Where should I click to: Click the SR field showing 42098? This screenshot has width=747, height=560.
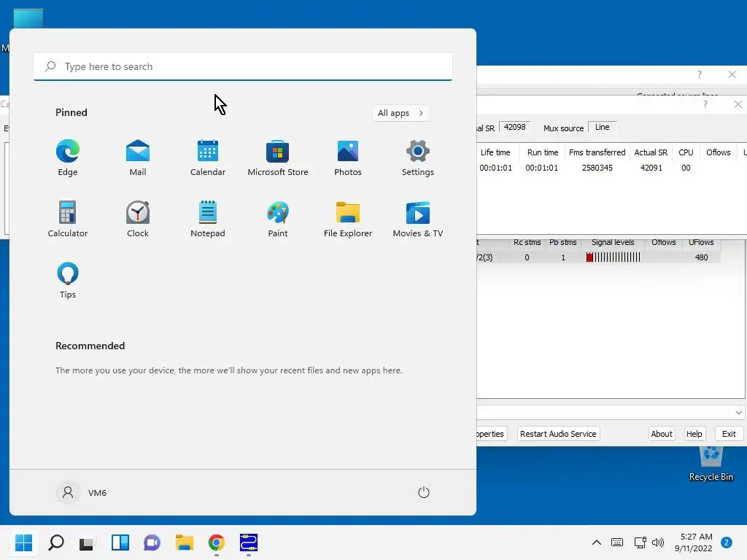click(515, 127)
